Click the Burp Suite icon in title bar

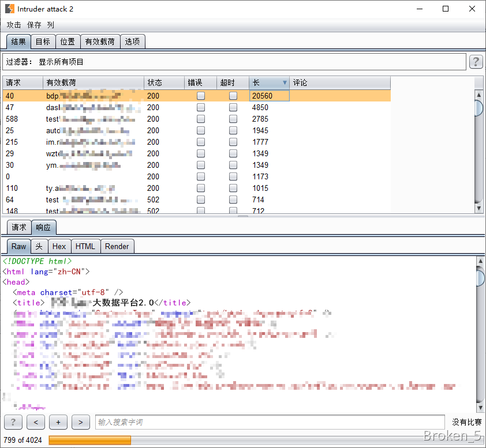(x=9, y=9)
